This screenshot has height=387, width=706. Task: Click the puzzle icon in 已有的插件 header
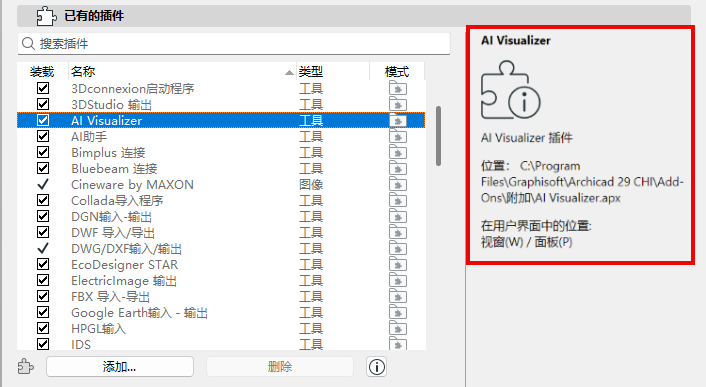[x=46, y=16]
